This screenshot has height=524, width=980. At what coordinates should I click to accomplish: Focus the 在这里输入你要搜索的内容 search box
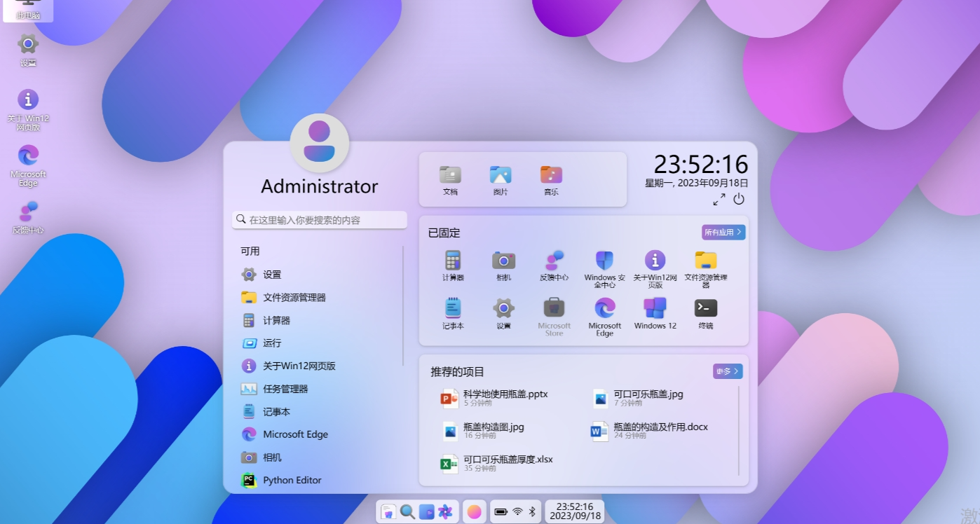320,220
